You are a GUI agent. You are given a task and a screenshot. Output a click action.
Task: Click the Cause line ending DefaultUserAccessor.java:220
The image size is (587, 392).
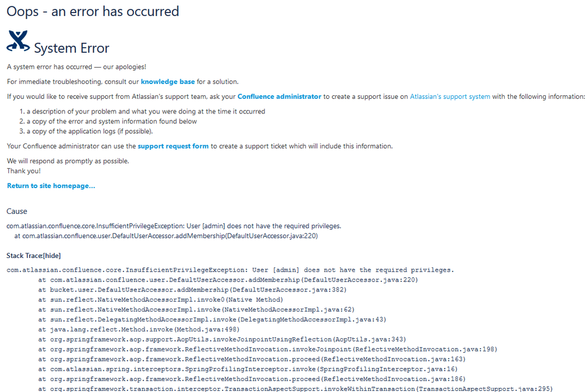[x=166, y=236]
